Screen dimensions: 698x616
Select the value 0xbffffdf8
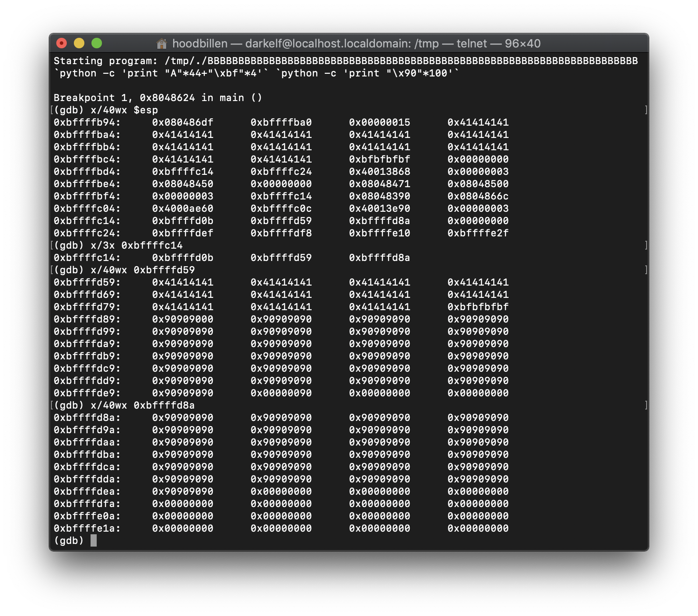point(281,233)
